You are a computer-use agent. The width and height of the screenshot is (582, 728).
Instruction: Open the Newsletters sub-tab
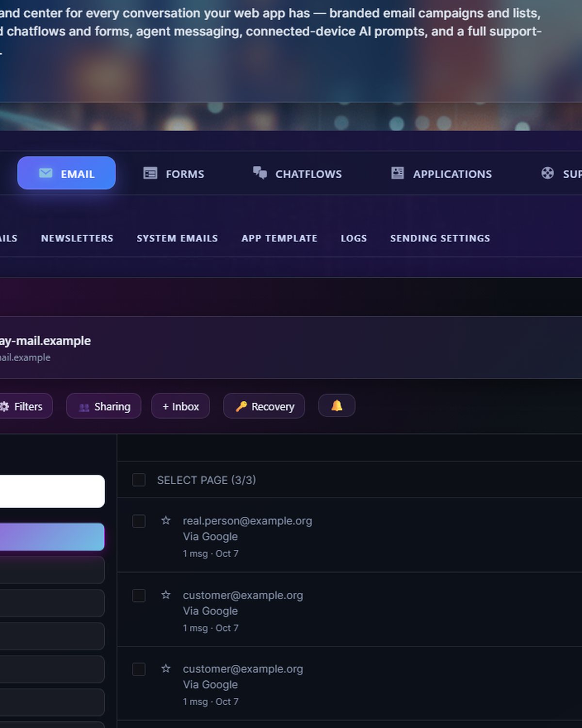77,238
